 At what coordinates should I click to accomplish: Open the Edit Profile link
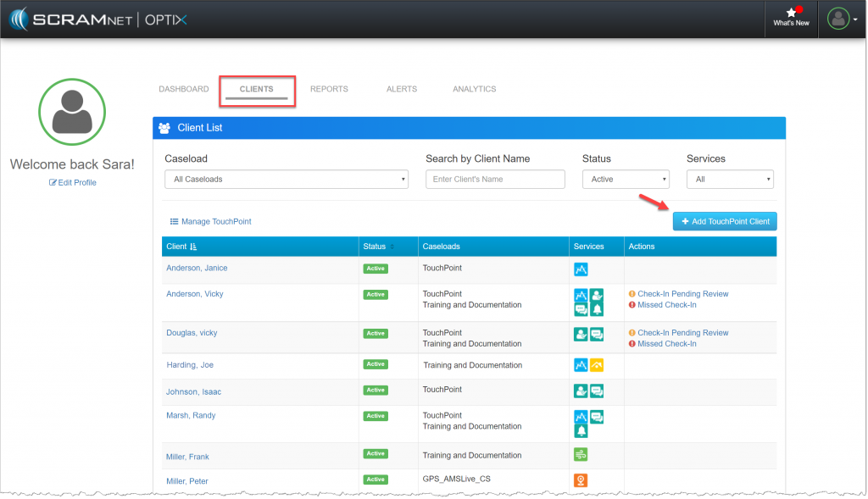tap(73, 182)
